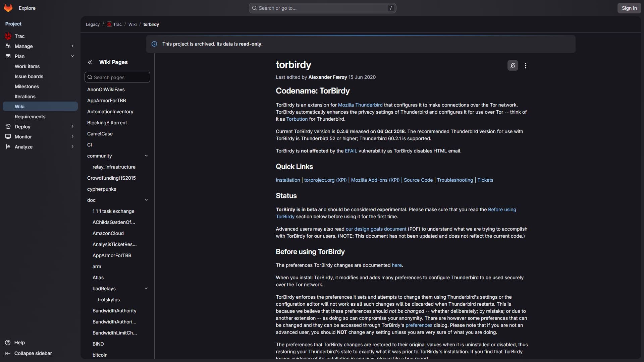The image size is (644, 362).
Task: Collapse the community wiki folder chevron
Action: 146,156
